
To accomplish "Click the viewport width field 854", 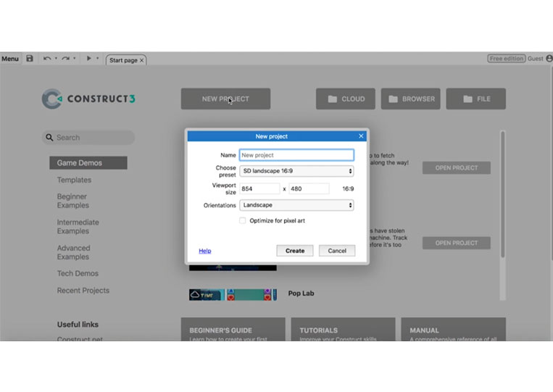I will tap(259, 189).
